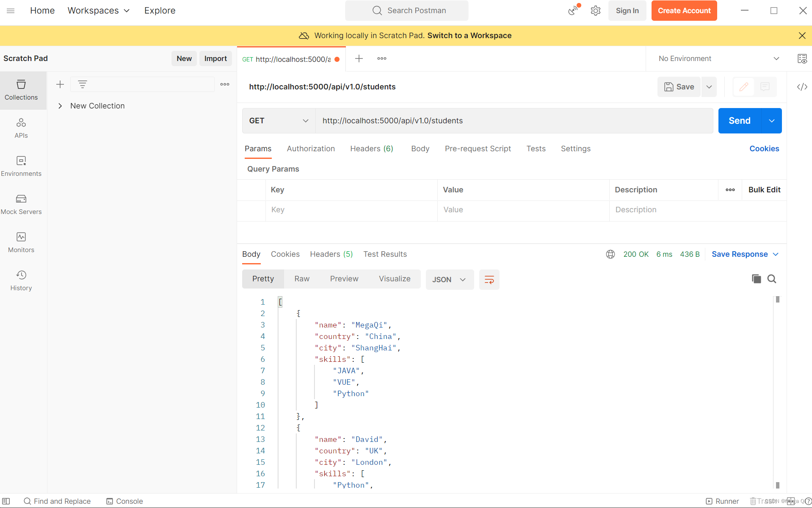Open the Mock Servers sidebar panel
The image size is (812, 508).
coord(21,205)
